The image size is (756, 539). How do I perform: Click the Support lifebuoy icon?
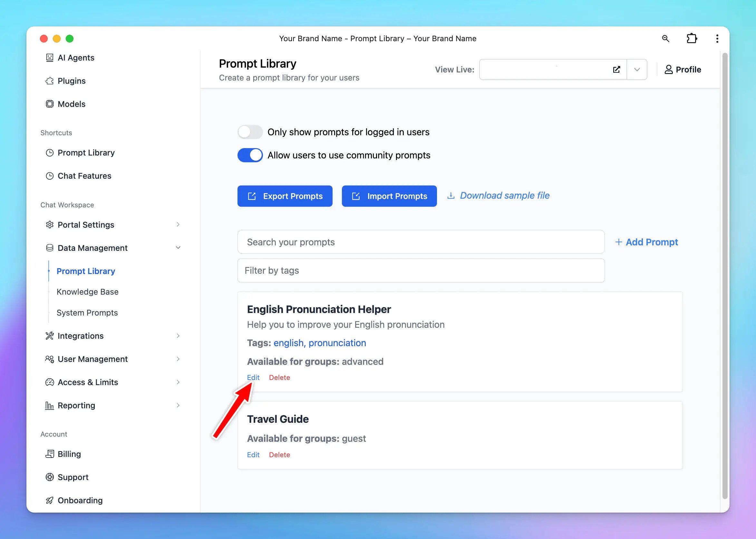(50, 477)
